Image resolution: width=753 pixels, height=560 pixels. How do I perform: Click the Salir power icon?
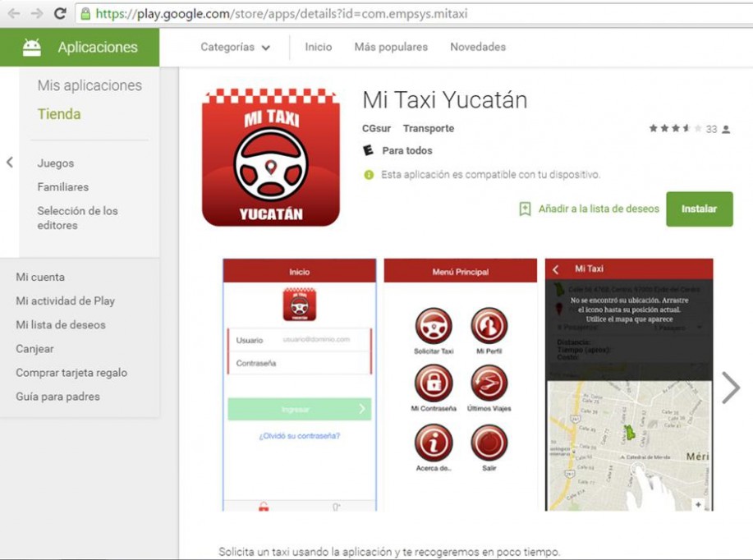[x=489, y=443]
